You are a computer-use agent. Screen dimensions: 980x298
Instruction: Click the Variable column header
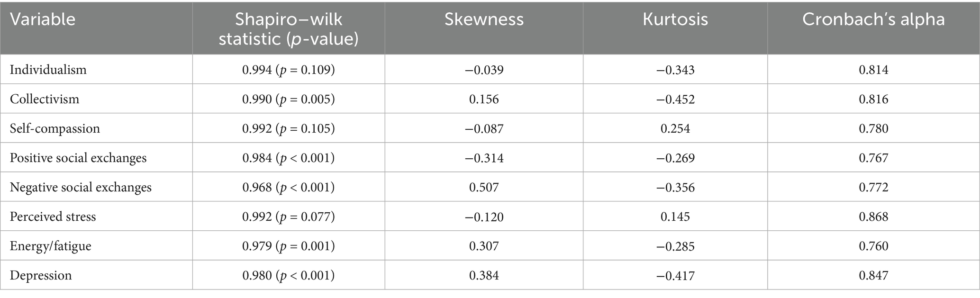pyautogui.click(x=43, y=19)
